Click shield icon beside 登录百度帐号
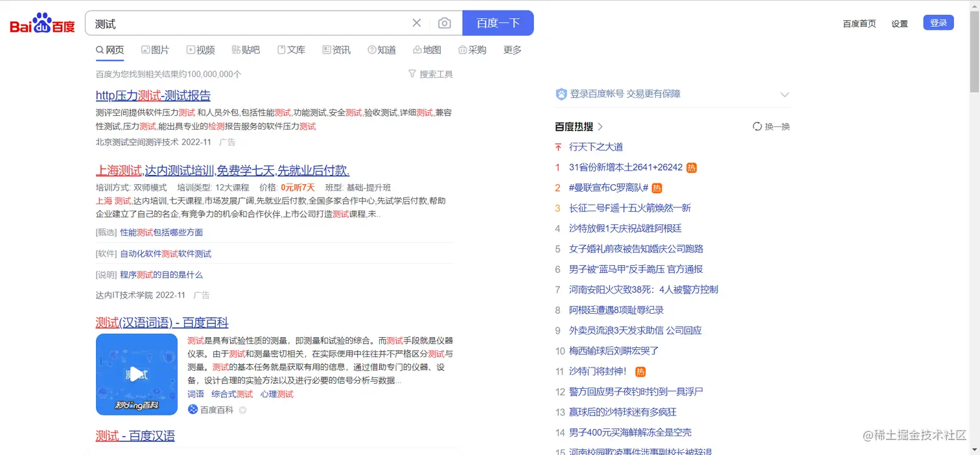 tap(561, 94)
